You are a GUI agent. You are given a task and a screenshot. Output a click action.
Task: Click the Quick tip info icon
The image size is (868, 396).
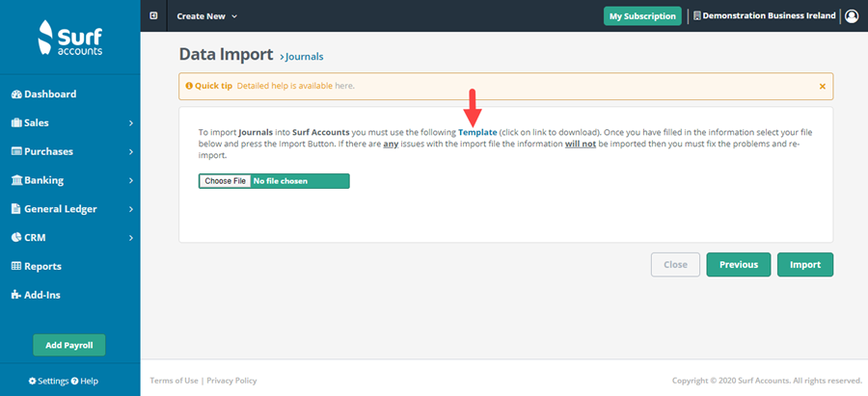pos(189,87)
